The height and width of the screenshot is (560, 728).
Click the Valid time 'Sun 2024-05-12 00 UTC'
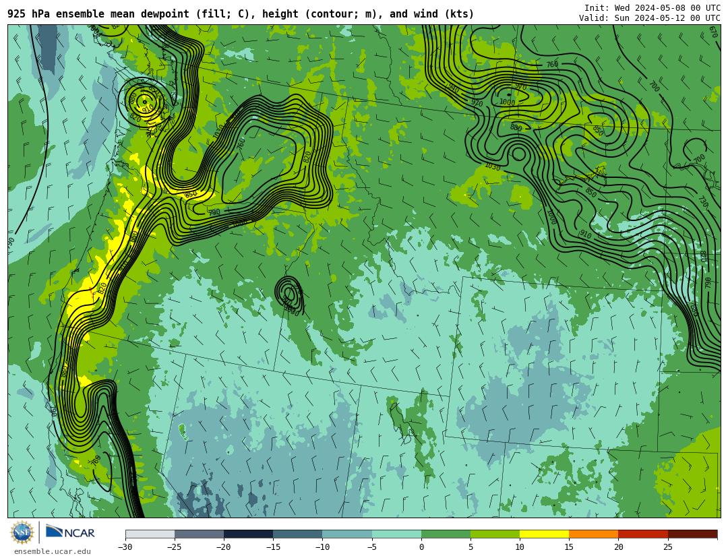click(x=667, y=18)
